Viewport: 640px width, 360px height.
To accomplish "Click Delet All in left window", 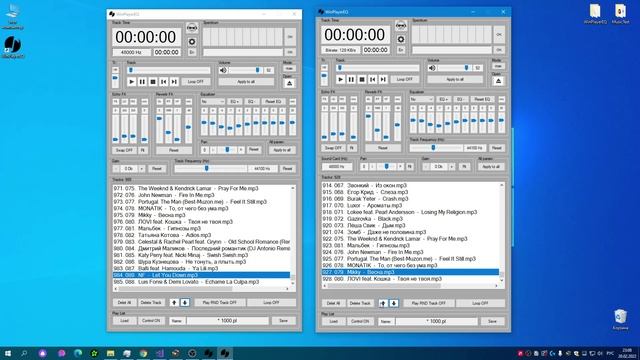I will pos(124,302).
